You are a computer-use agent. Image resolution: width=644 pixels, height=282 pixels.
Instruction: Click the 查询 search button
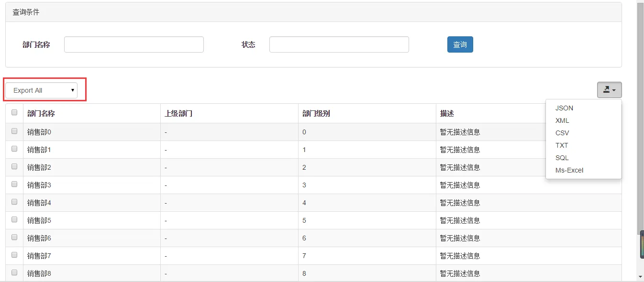click(x=460, y=44)
